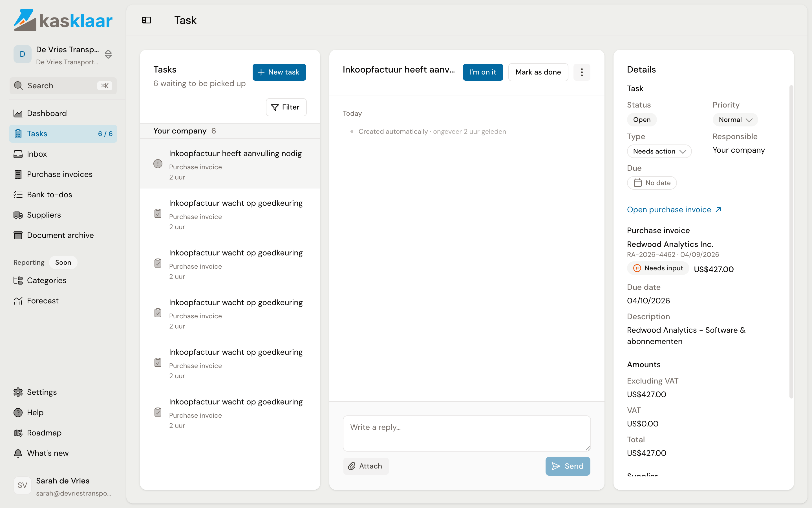The image size is (812, 508).
Task: Click the Open status badge
Action: point(641,120)
